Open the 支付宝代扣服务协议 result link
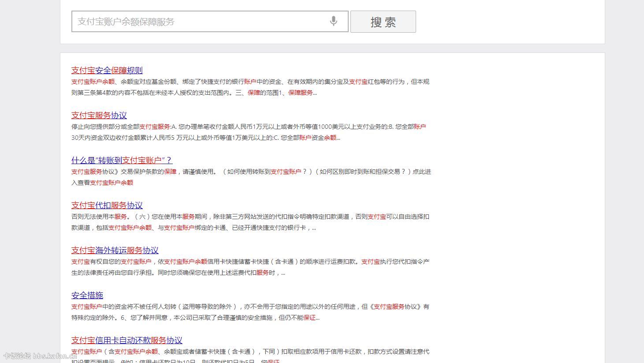This screenshot has height=363, width=644. point(107,205)
